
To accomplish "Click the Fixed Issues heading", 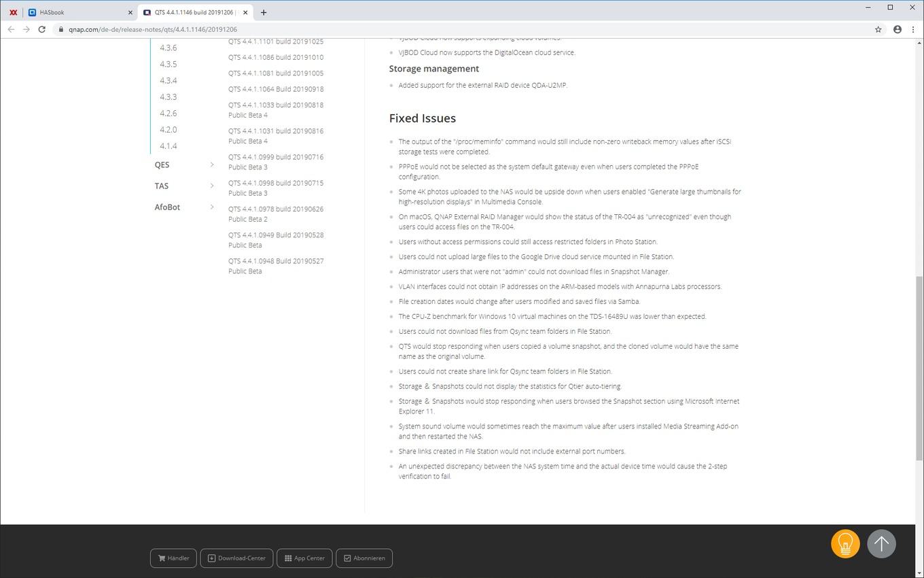I will (422, 118).
